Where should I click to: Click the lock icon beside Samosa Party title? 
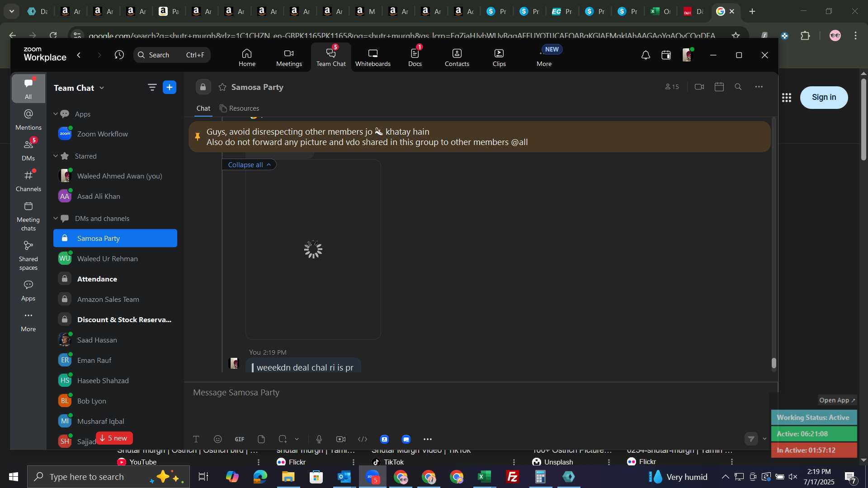(203, 87)
